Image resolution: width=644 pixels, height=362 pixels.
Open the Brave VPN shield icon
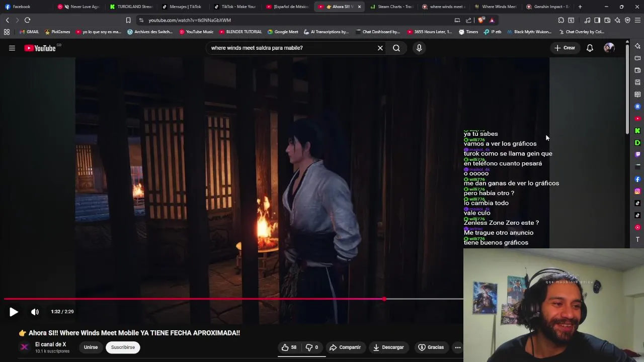(627, 20)
